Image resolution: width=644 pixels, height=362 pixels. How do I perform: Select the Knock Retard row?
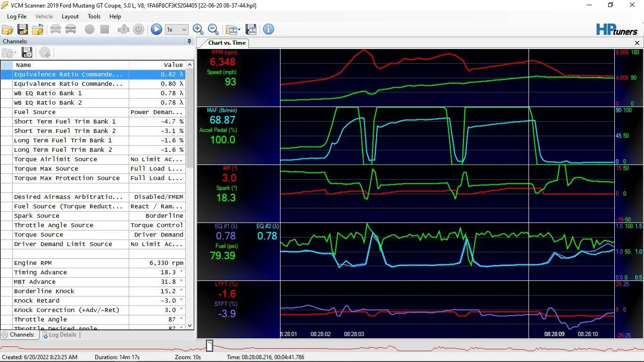coord(93,301)
